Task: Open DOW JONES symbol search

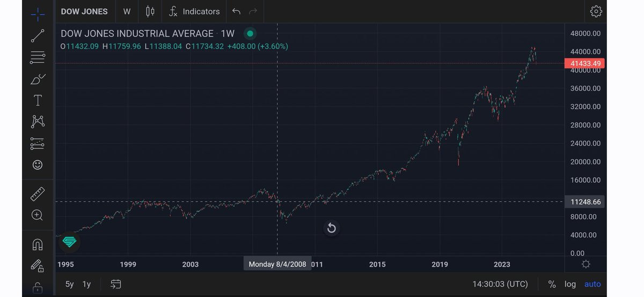Action: (84, 11)
